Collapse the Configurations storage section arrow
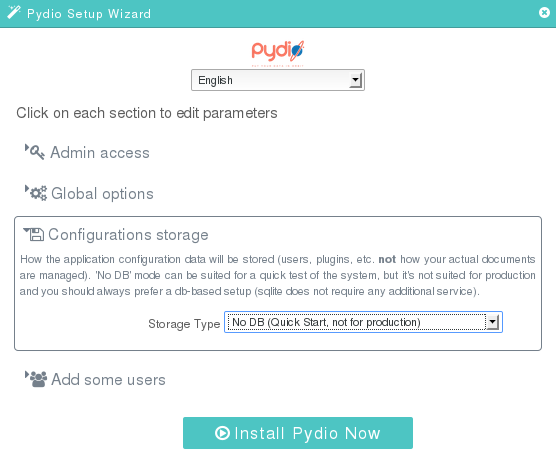The image size is (556, 462). click(x=26, y=230)
